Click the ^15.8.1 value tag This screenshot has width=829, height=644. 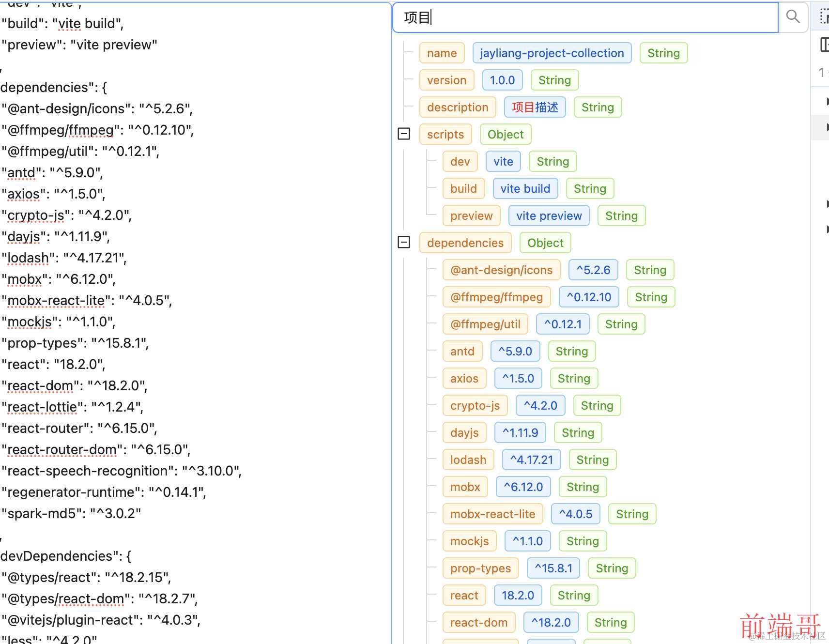(x=553, y=568)
